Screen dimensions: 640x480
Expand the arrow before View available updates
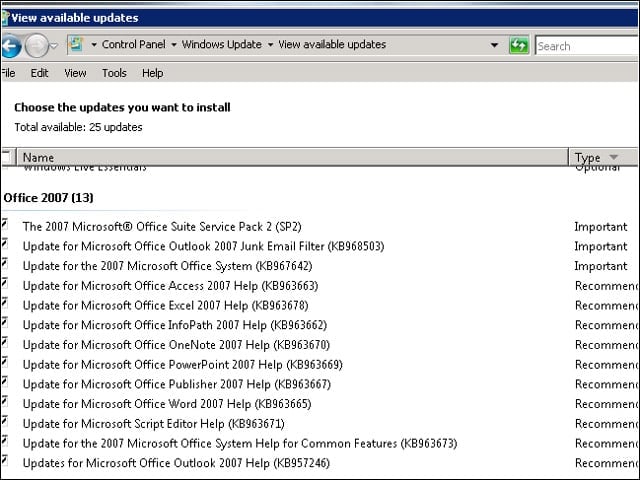(270, 44)
